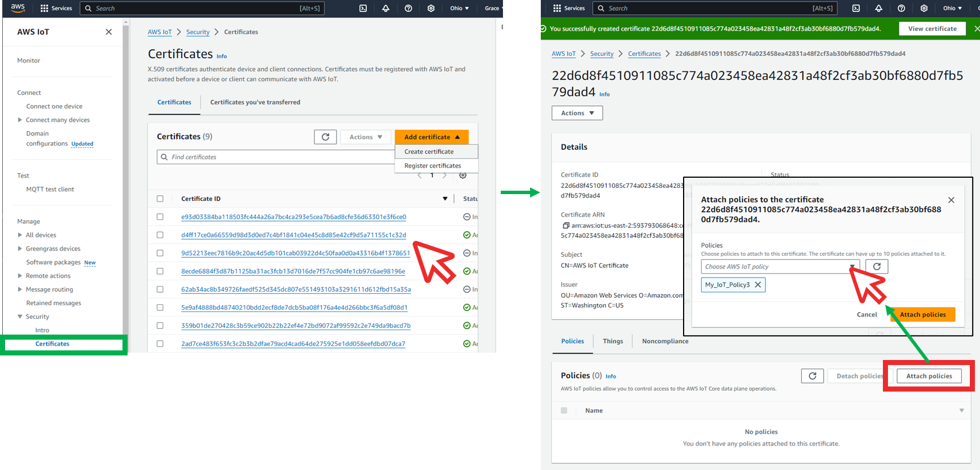Switch to Noncompliance tab
Viewport: 980px width, 470px height.
tap(665, 341)
